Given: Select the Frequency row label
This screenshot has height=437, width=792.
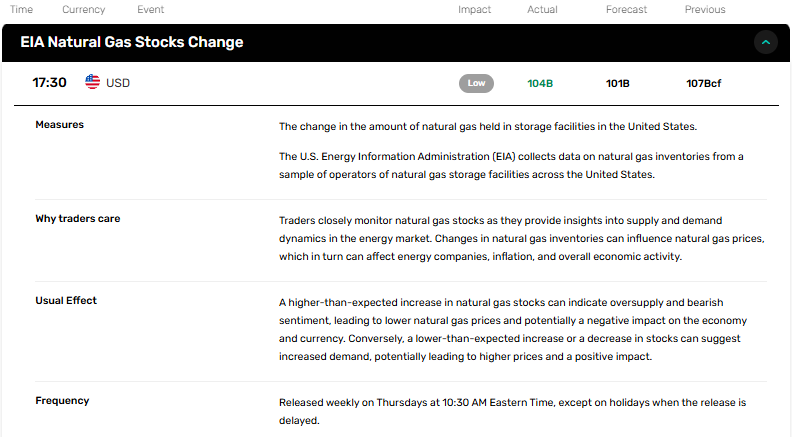Looking at the screenshot, I should [62, 401].
